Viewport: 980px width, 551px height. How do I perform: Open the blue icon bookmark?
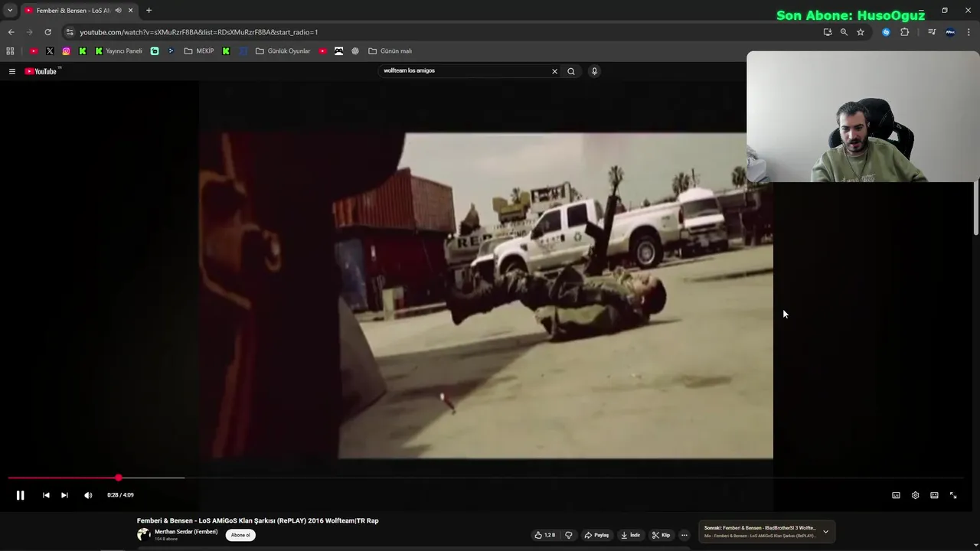click(x=243, y=51)
